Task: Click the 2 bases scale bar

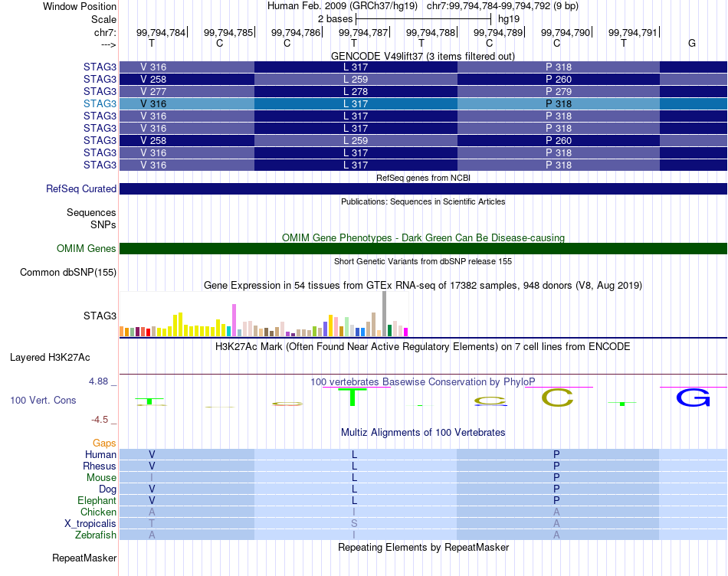Action: 423,19
